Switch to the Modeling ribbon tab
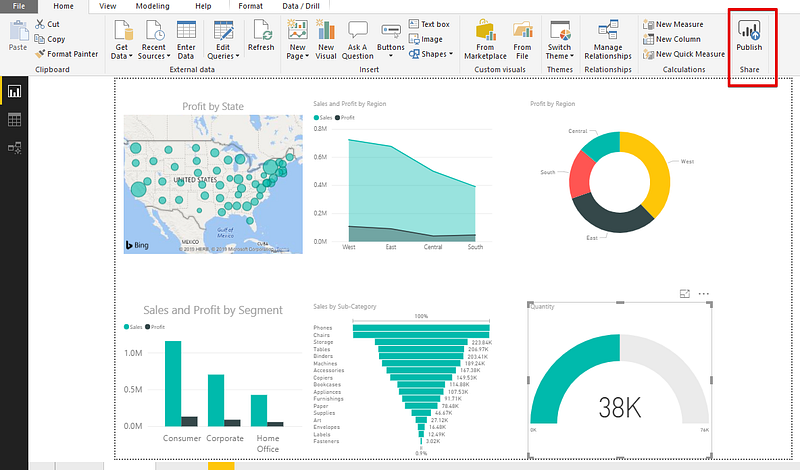Viewport: 800px width, 470px height. pyautogui.click(x=153, y=6)
